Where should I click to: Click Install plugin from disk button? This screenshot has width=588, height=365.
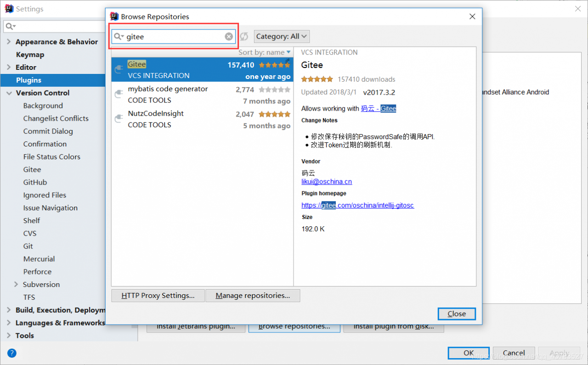pos(393,327)
